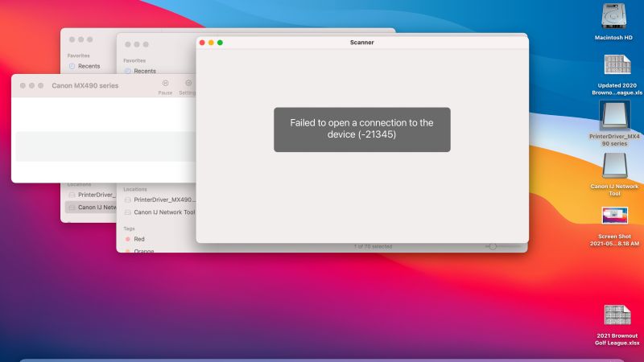Adjust the icon size slider in Finder
Image resolution: width=644 pixels, height=362 pixels.
(x=493, y=246)
